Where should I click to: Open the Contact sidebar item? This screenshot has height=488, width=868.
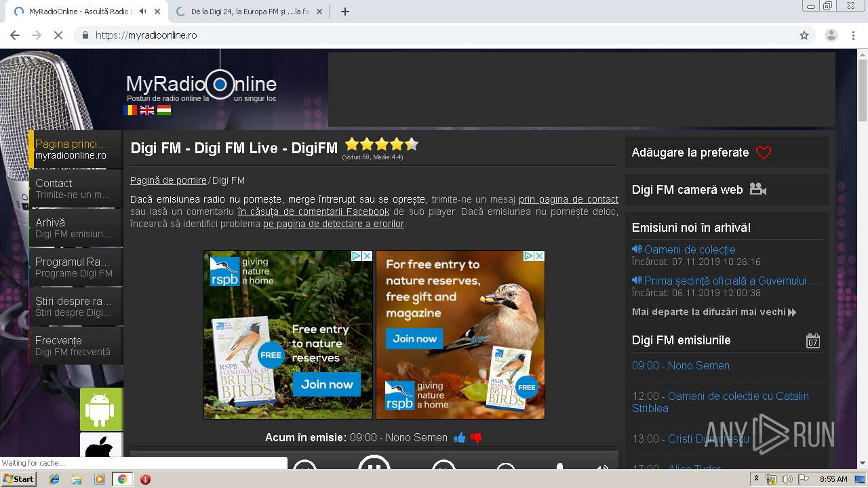click(x=75, y=188)
